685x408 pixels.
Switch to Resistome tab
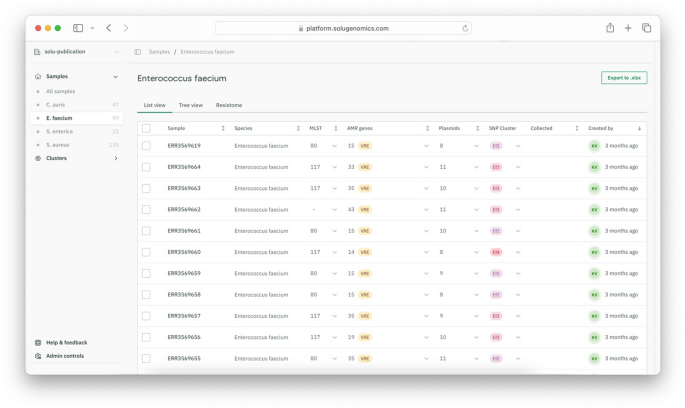pos(229,105)
